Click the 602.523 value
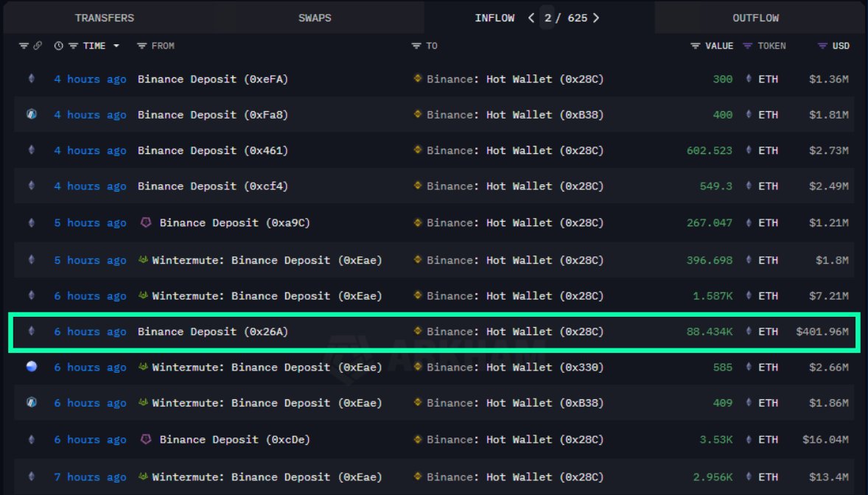This screenshot has height=495, width=868. tap(709, 150)
